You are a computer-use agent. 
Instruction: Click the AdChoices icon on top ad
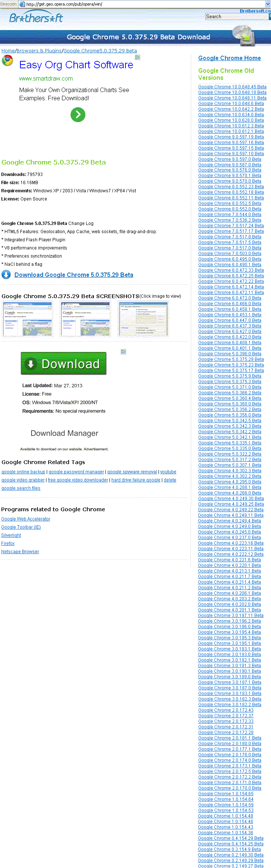tap(137, 57)
